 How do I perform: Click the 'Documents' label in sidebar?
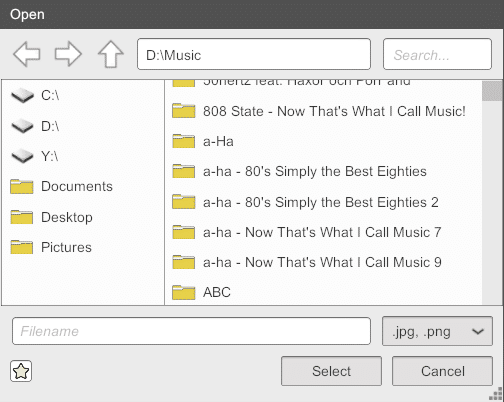tap(77, 186)
